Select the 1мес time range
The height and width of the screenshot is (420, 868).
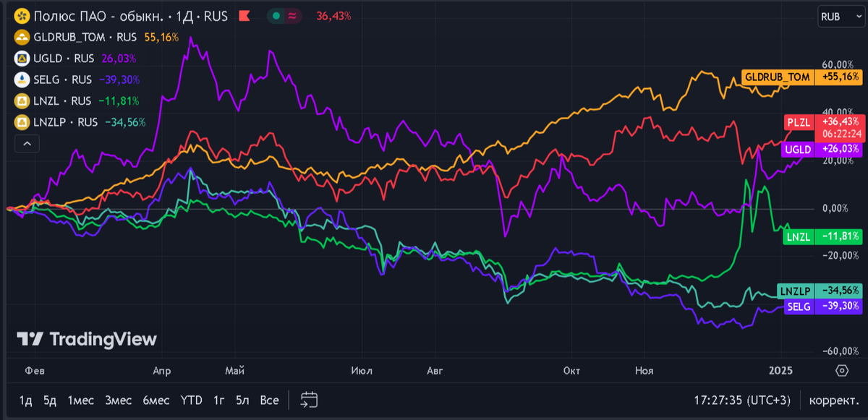[81, 400]
